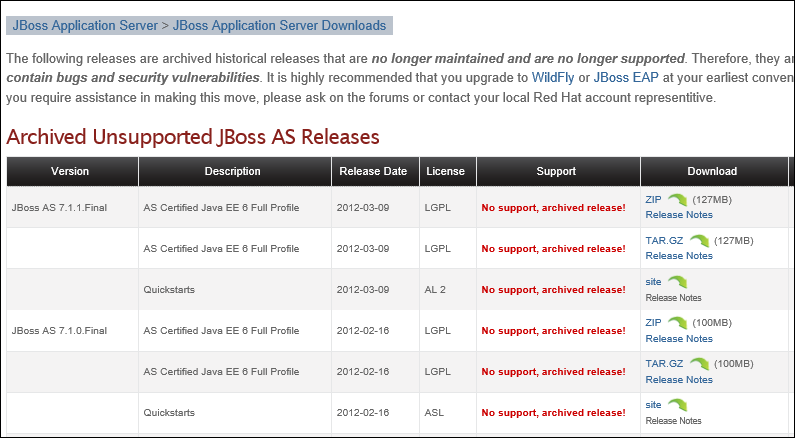795x438 pixels.
Task: Download ZIP of JBoss AS 7.1.1.Final
Action: 653,200
